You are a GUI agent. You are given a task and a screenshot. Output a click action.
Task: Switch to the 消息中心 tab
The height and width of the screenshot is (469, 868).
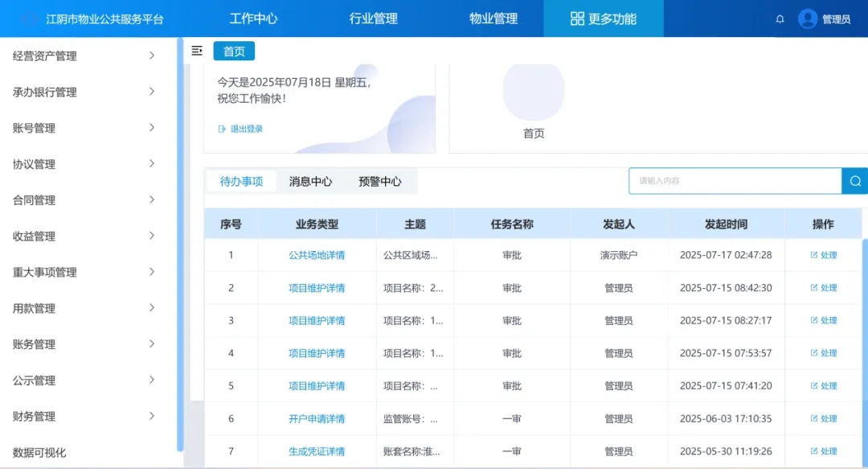tap(310, 182)
